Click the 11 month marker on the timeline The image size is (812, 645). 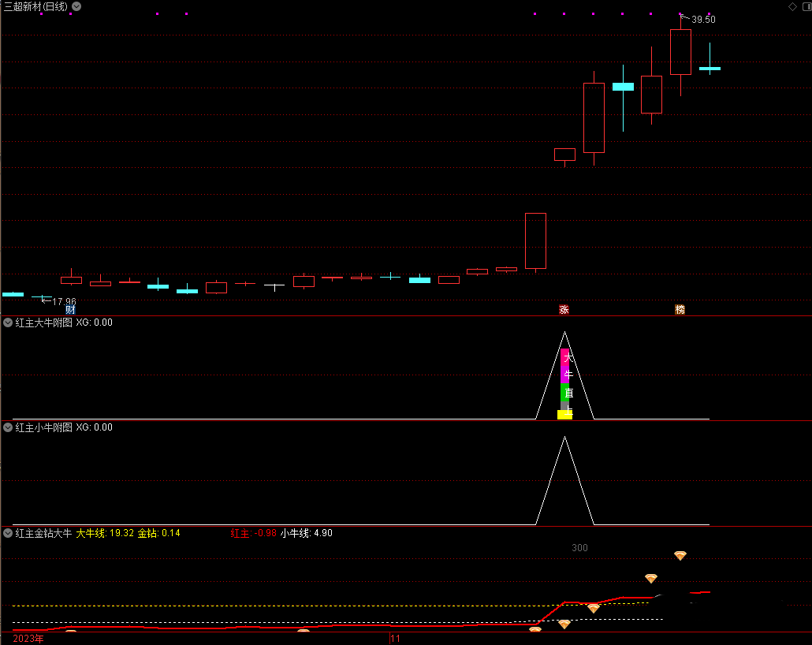[x=396, y=639]
